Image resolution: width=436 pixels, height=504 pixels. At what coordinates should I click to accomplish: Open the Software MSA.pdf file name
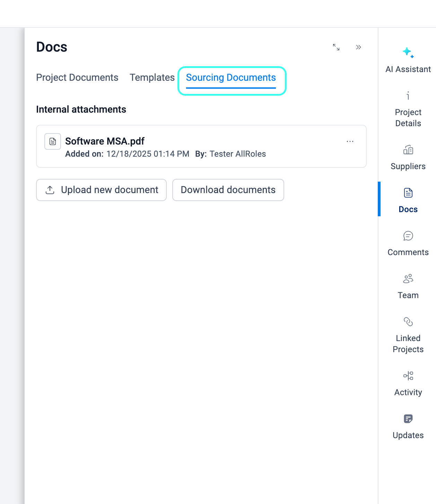[x=105, y=141]
